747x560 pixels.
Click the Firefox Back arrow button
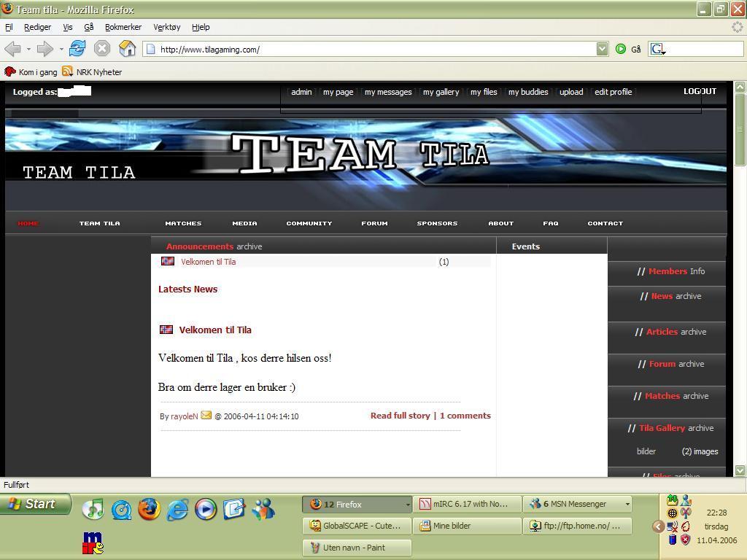(12, 49)
